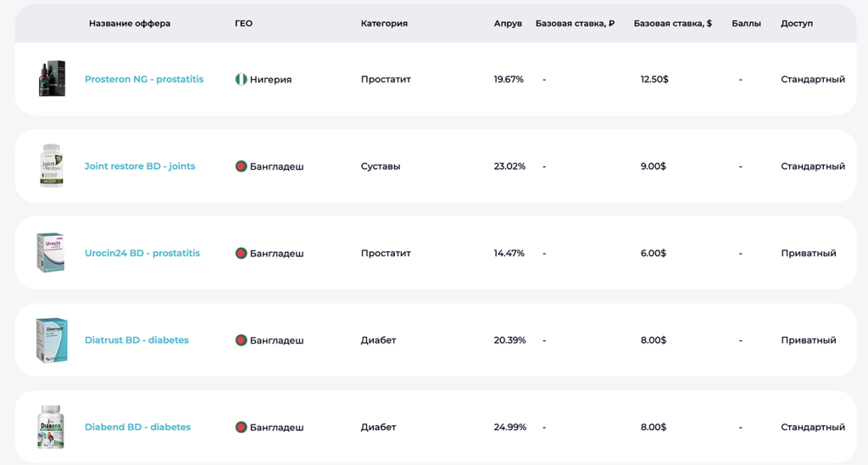This screenshot has width=868, height=465.
Task: Click the ГЕО column header
Action: coord(243,24)
